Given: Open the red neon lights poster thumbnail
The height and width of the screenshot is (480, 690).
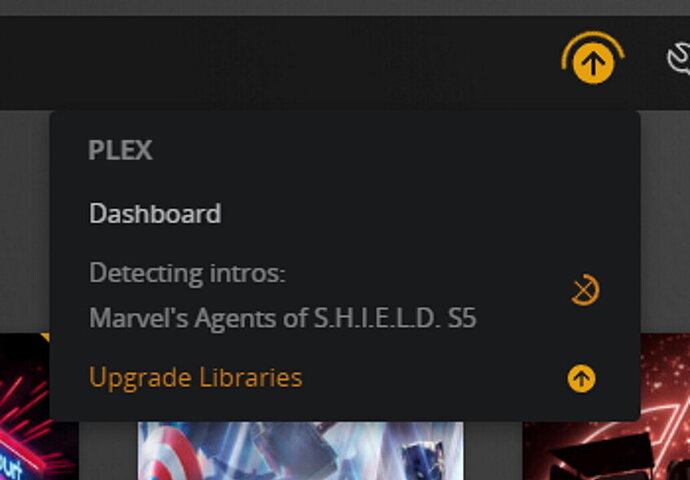Looking at the screenshot, I should pos(606,407).
